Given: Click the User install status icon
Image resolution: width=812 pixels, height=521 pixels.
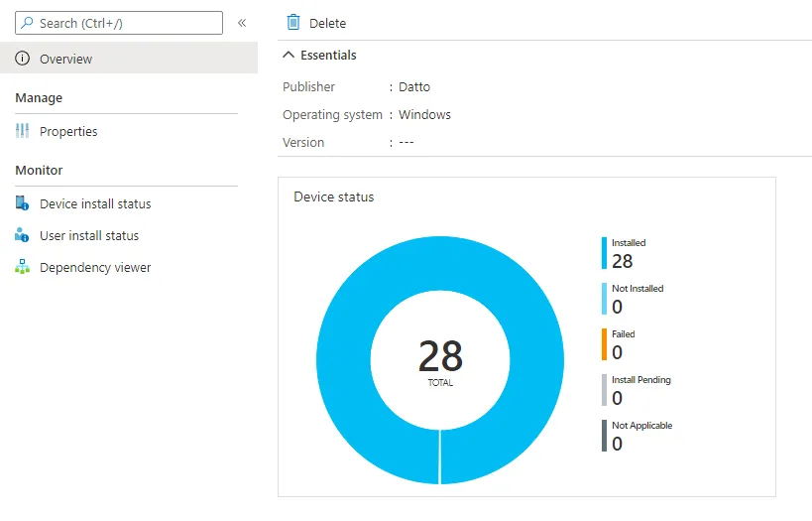Looking at the screenshot, I should click(x=22, y=235).
